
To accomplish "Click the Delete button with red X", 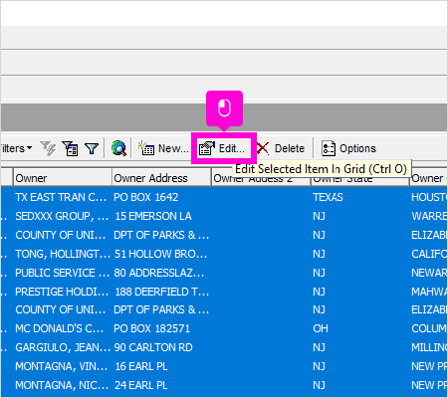I will (x=281, y=148).
